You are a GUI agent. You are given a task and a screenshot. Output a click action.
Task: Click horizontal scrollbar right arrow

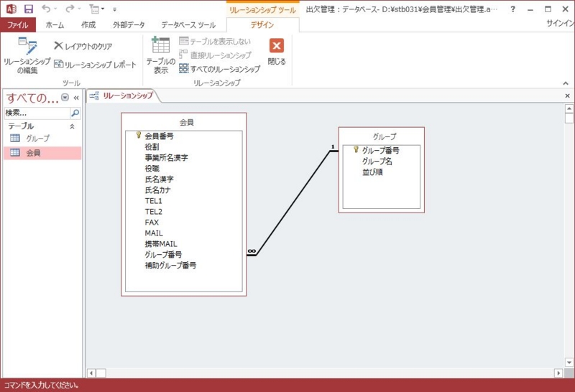558,373
